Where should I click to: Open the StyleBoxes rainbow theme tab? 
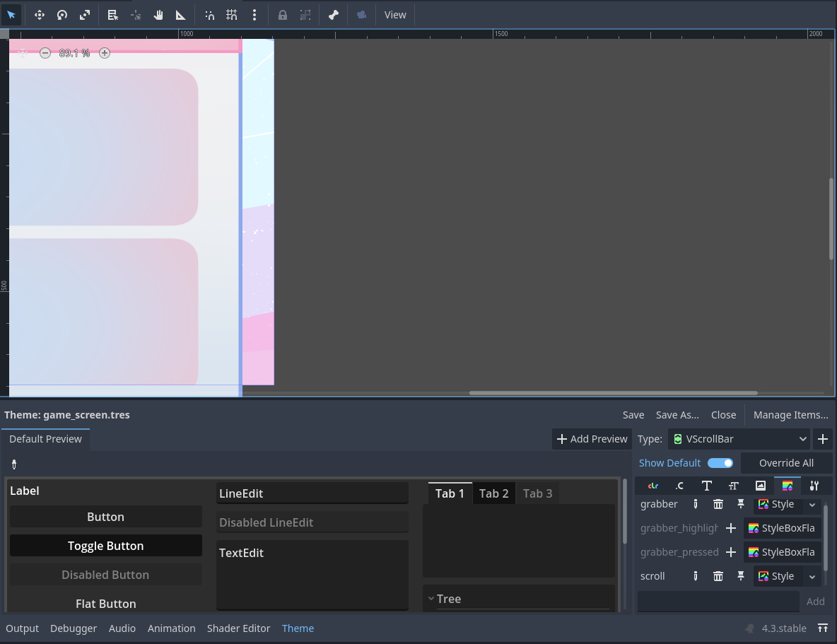point(788,486)
